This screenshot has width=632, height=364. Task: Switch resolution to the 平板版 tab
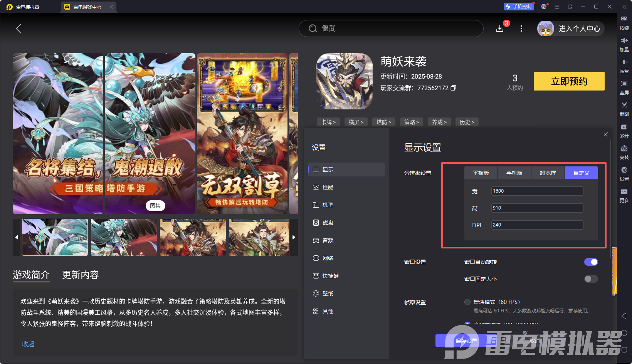(481, 173)
